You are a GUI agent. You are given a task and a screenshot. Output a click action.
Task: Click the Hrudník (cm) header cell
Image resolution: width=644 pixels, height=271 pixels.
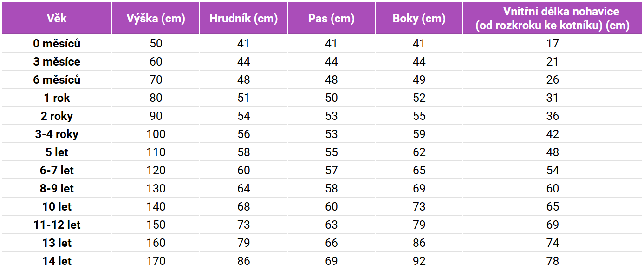[x=244, y=19]
